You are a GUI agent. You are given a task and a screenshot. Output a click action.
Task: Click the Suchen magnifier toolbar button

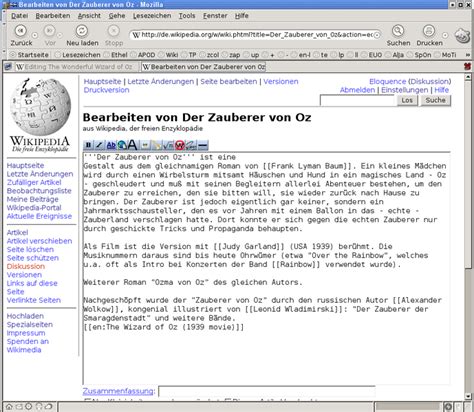click(398, 35)
